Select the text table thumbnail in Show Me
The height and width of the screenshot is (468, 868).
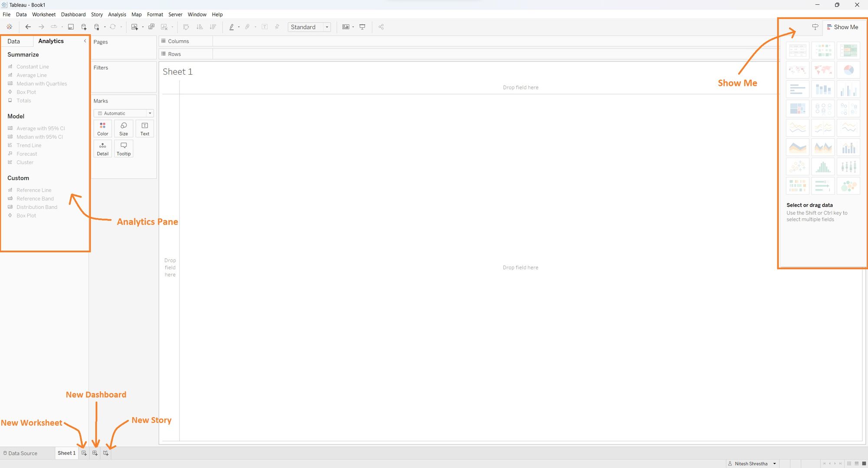[797, 50]
